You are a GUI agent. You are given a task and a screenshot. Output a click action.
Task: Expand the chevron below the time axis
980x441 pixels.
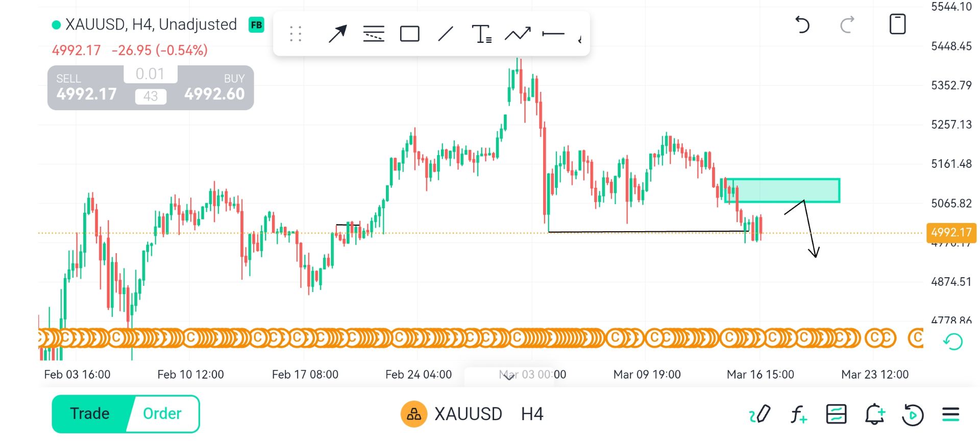[509, 377]
